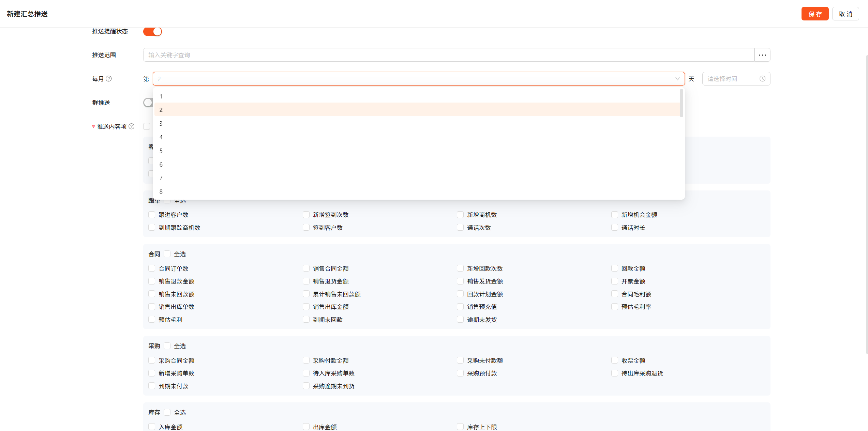
Task: Collapse the day dropdown with chevron arrow
Action: [x=677, y=79]
